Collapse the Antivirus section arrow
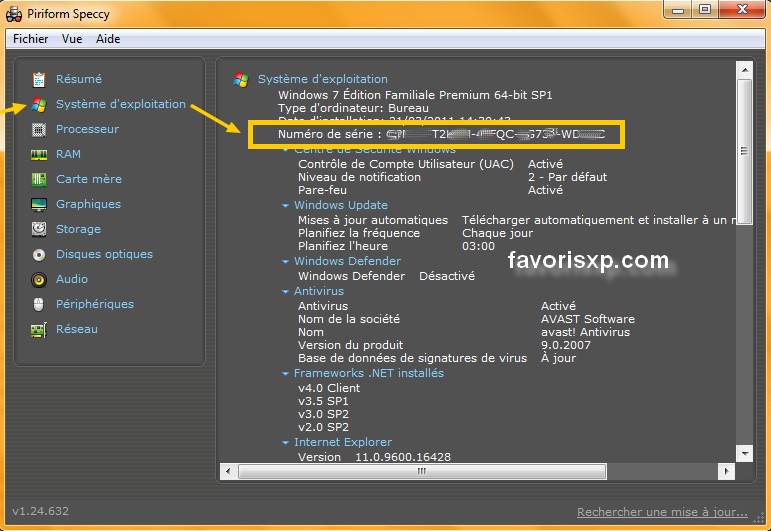Screen dimensions: 771x531 (285, 292)
